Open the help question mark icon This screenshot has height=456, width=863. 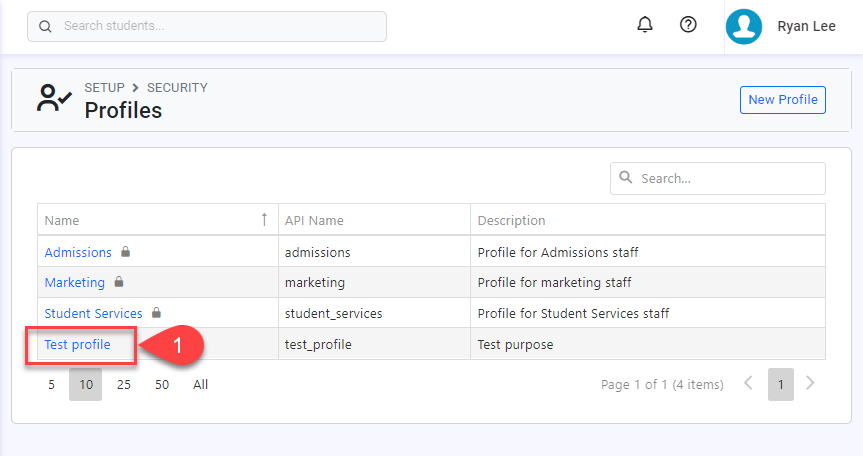coord(688,25)
